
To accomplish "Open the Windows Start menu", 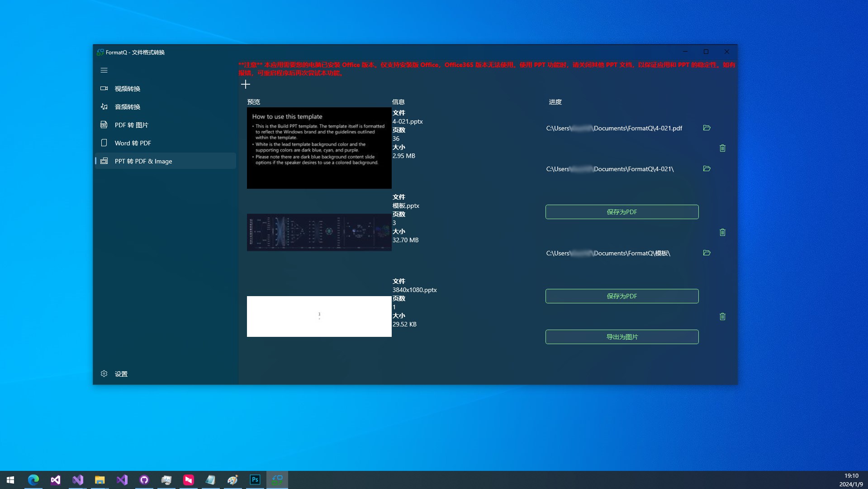I will [10, 480].
